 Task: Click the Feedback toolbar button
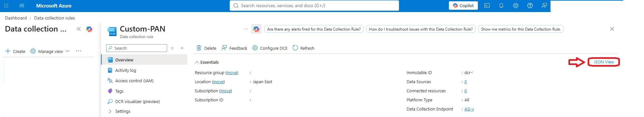coord(234,48)
